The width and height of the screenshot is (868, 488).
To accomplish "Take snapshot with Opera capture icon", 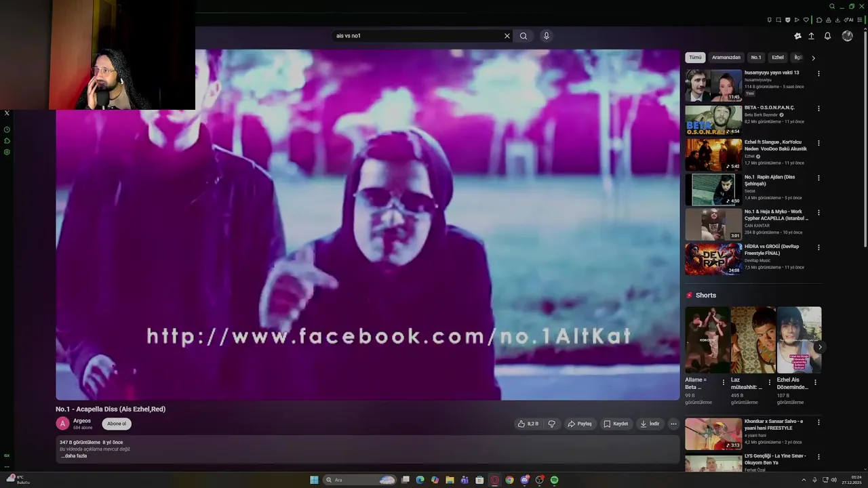I will coord(778,20).
